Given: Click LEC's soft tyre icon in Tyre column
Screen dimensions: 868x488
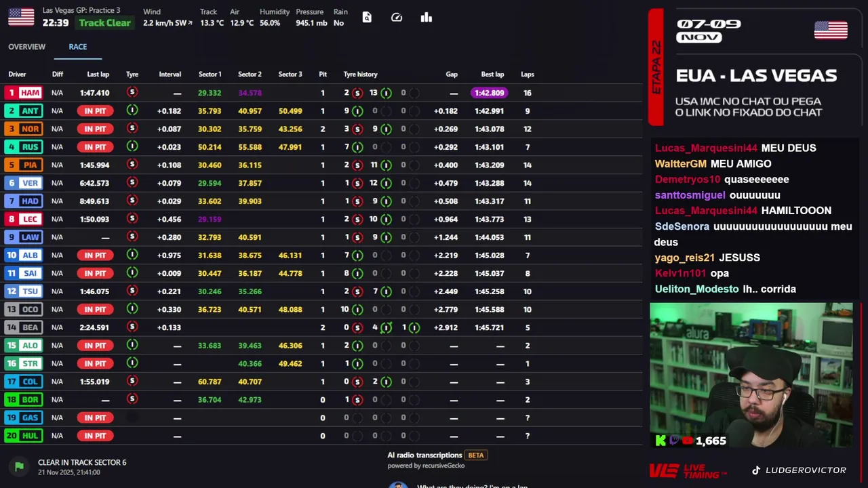Looking at the screenshot, I should [132, 218].
